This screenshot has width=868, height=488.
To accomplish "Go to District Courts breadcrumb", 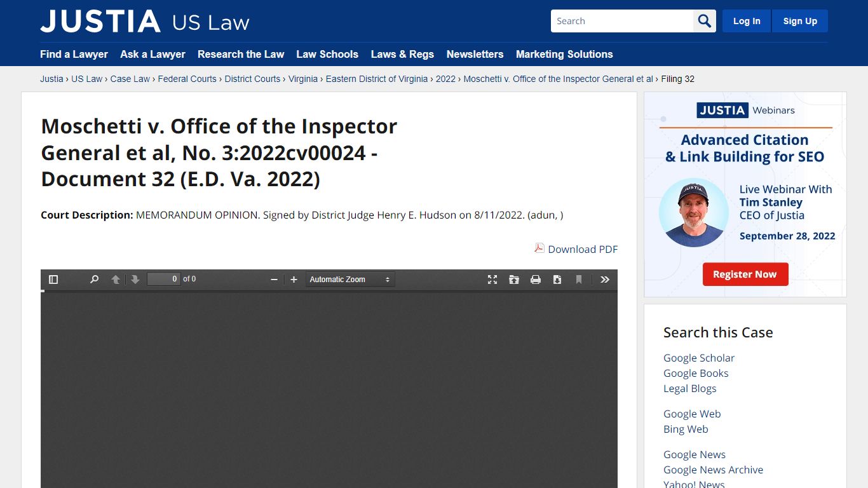I will pos(252,79).
